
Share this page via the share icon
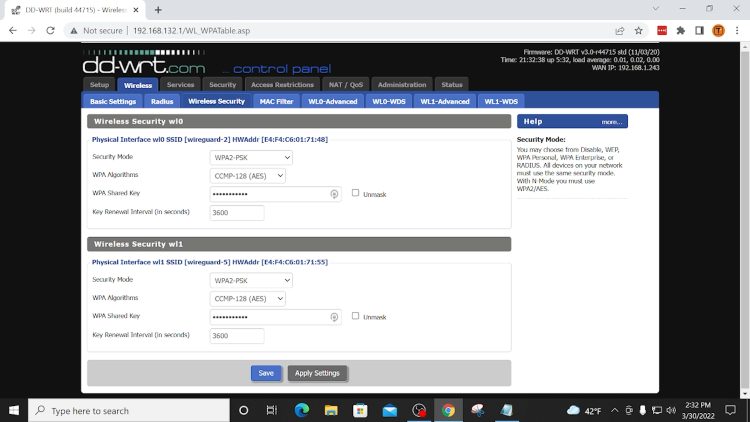(620, 31)
